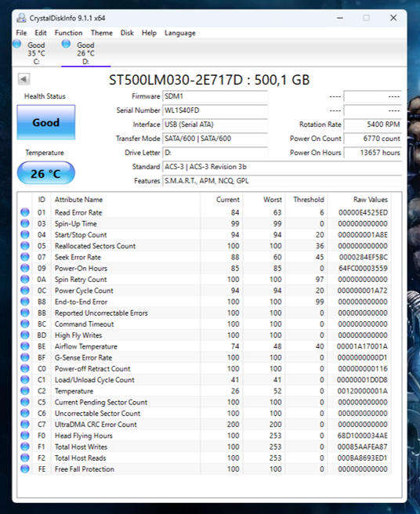Open the Theme menu
420x514 pixels.
102,33
